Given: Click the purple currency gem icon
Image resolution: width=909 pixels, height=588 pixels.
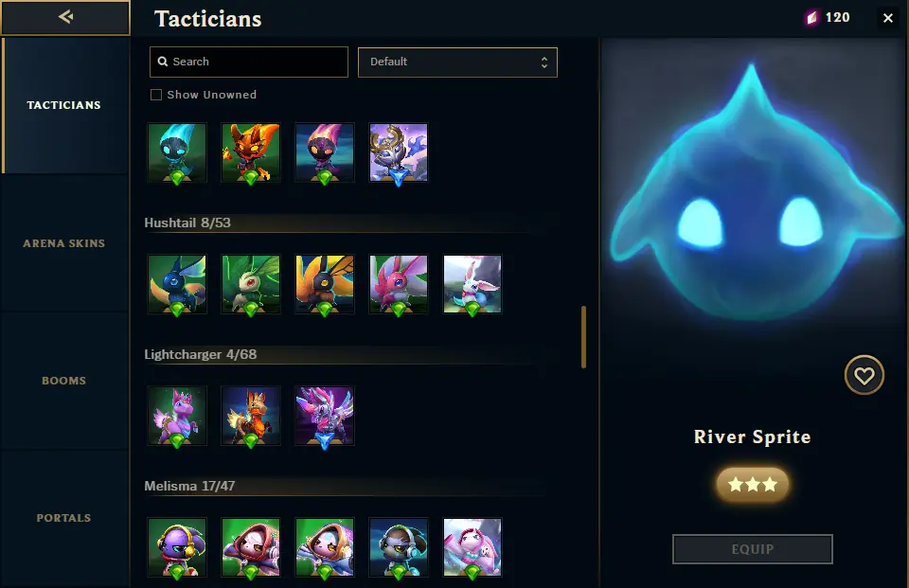Looking at the screenshot, I should pos(812,18).
